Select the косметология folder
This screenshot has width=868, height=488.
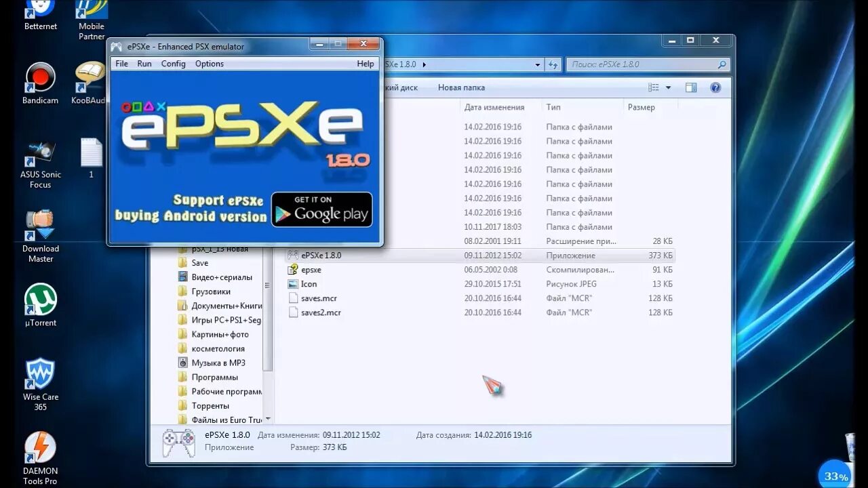pyautogui.click(x=218, y=348)
